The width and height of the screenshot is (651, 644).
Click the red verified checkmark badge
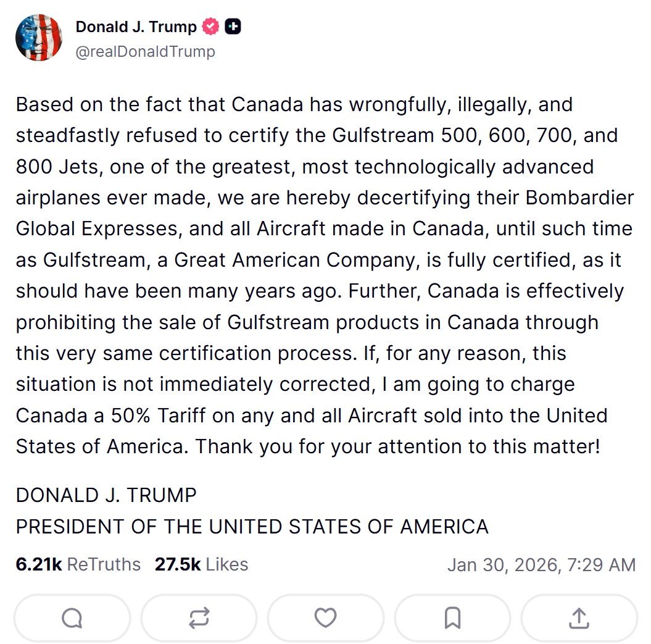[211, 27]
